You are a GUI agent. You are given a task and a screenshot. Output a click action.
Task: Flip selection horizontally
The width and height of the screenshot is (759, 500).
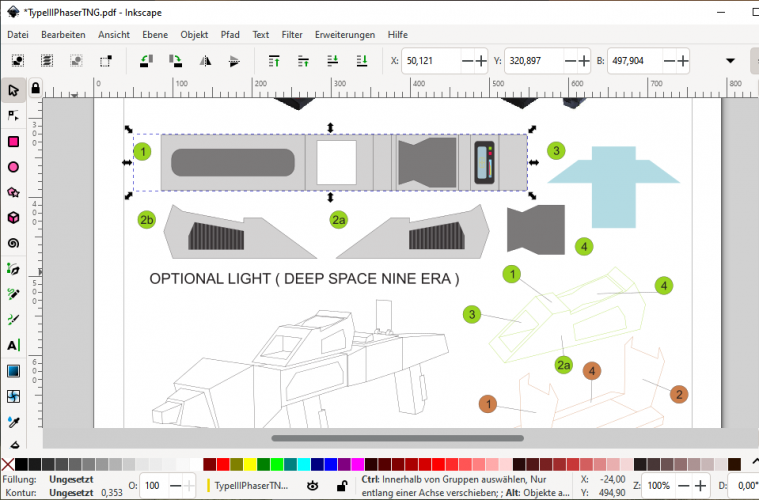coord(205,61)
